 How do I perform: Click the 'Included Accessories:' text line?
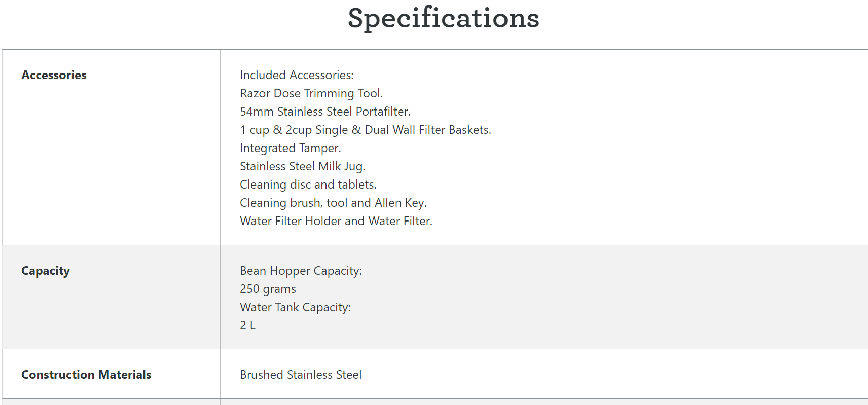297,75
